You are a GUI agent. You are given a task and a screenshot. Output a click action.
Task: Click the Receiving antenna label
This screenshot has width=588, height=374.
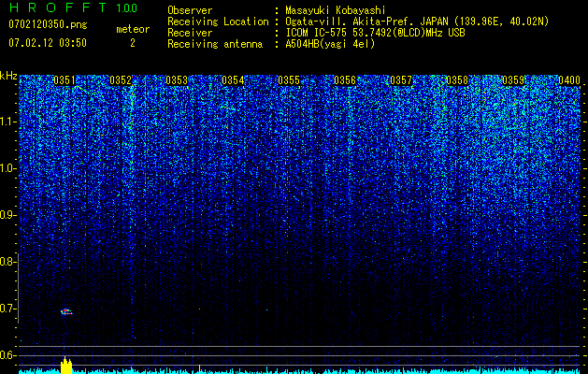(x=215, y=44)
